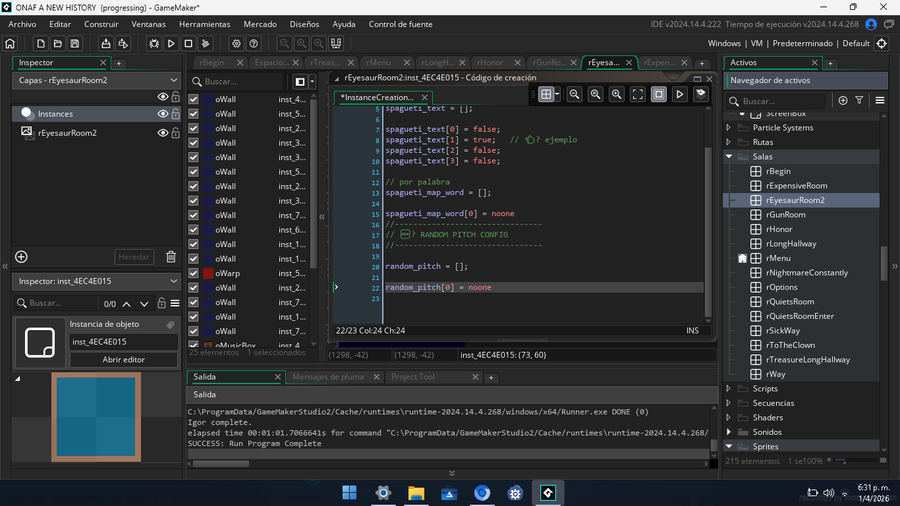Save the project with the floppy icon
The height and width of the screenshot is (506, 900).
pyautogui.click(x=74, y=44)
